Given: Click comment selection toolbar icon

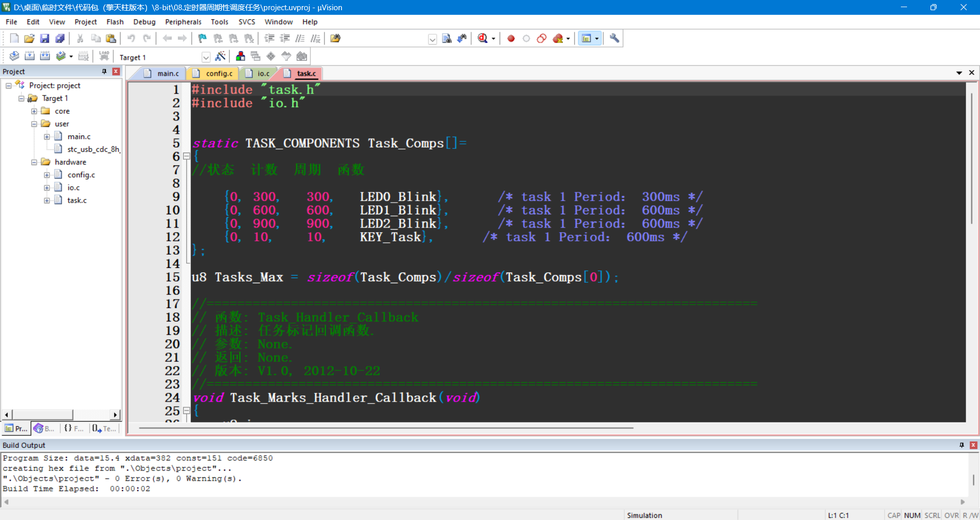Looking at the screenshot, I should [x=300, y=38].
